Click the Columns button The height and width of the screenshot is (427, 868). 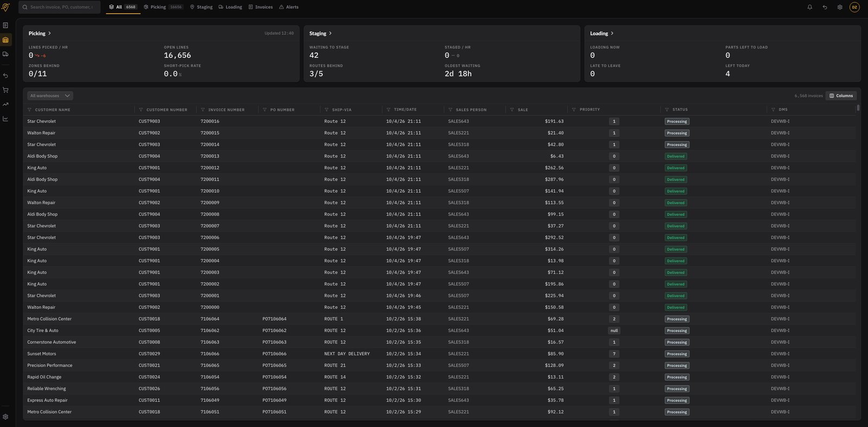[841, 95]
